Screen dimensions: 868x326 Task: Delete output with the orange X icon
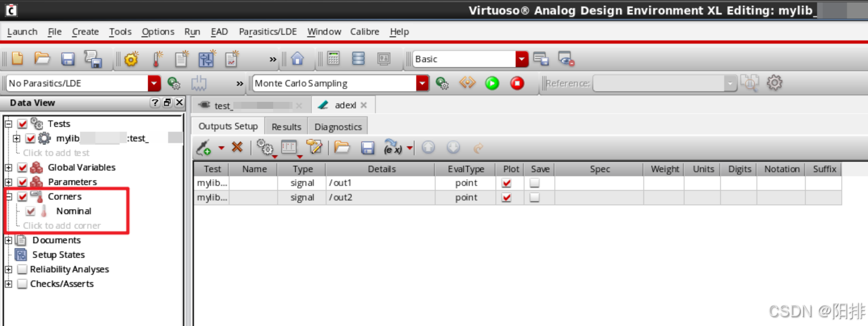point(237,147)
